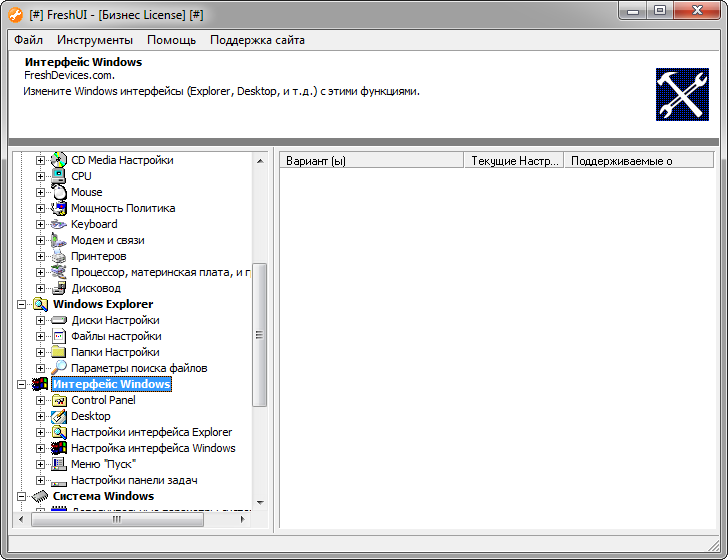This screenshot has height=560, width=728.
Task: Open the Инструменты menu
Action: pyautogui.click(x=95, y=40)
